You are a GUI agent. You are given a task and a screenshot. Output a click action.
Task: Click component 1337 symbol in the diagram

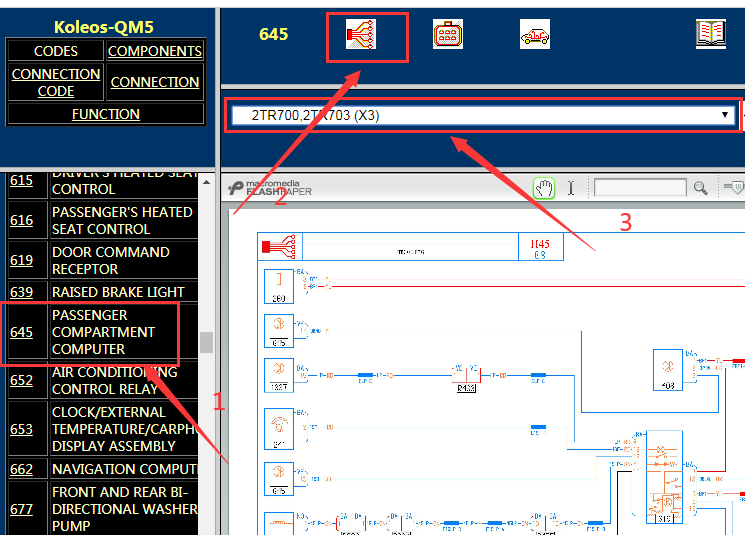point(279,375)
